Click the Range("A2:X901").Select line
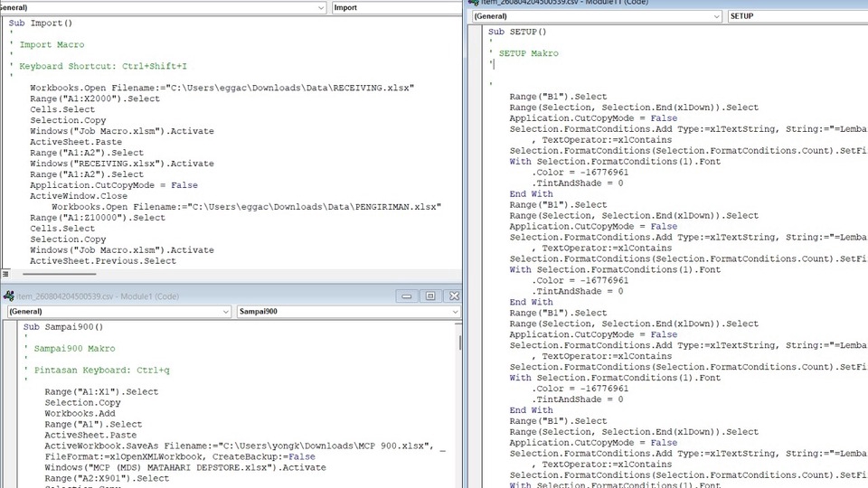The height and width of the screenshot is (488, 868). tap(107, 478)
